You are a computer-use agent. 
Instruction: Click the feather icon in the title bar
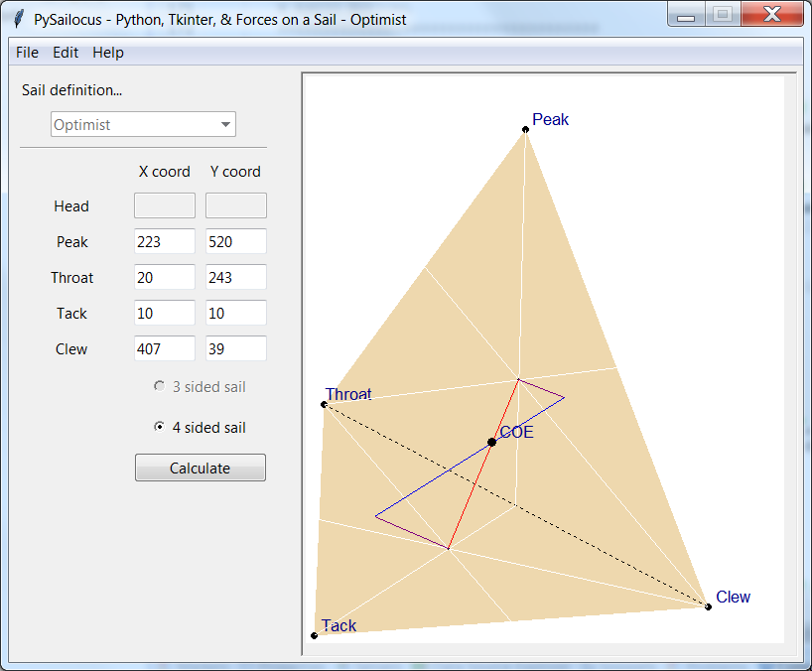coord(18,19)
